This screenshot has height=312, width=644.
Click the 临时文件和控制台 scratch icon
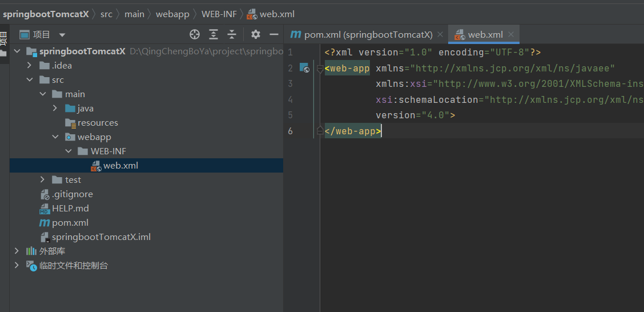[x=31, y=266]
